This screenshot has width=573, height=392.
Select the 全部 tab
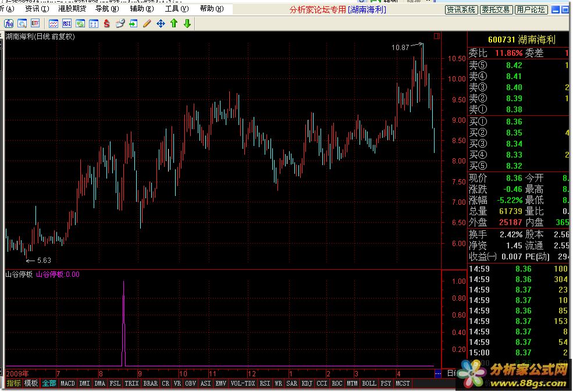tap(49, 383)
